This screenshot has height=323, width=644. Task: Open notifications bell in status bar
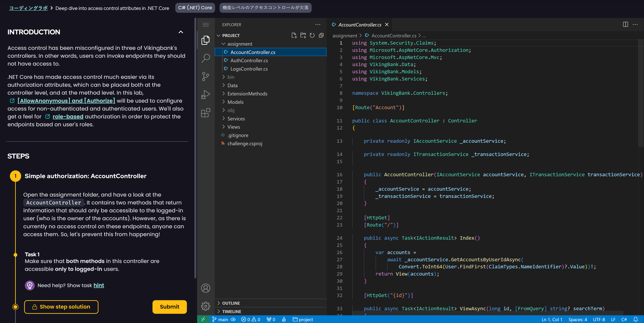[635, 319]
